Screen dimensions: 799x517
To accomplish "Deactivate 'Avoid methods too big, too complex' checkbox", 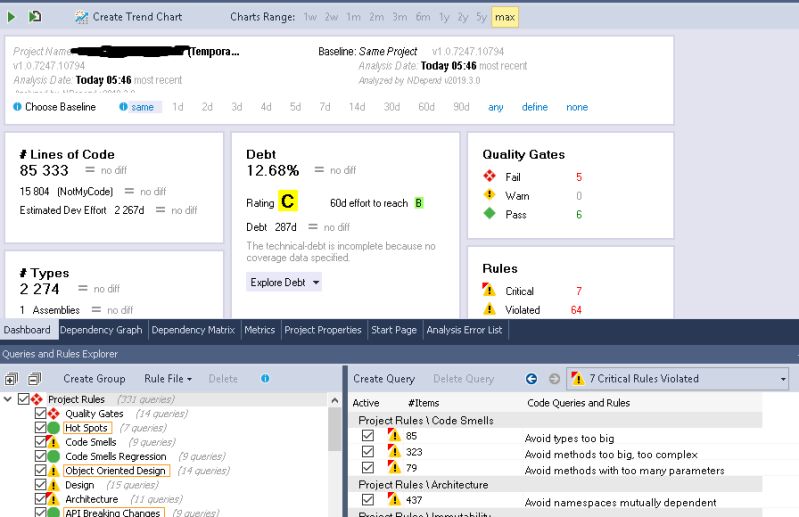I will [x=367, y=451].
